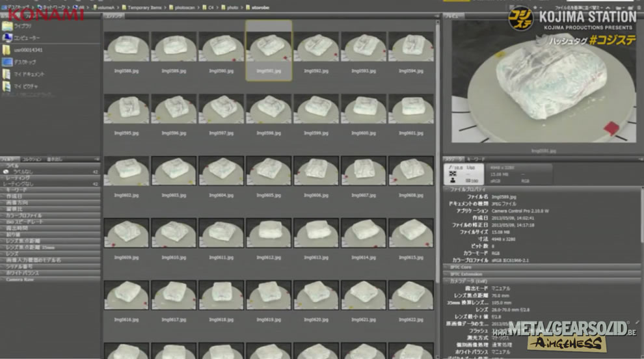Open the マイドキュメント folder icon
644x359 pixels.
(x=7, y=74)
